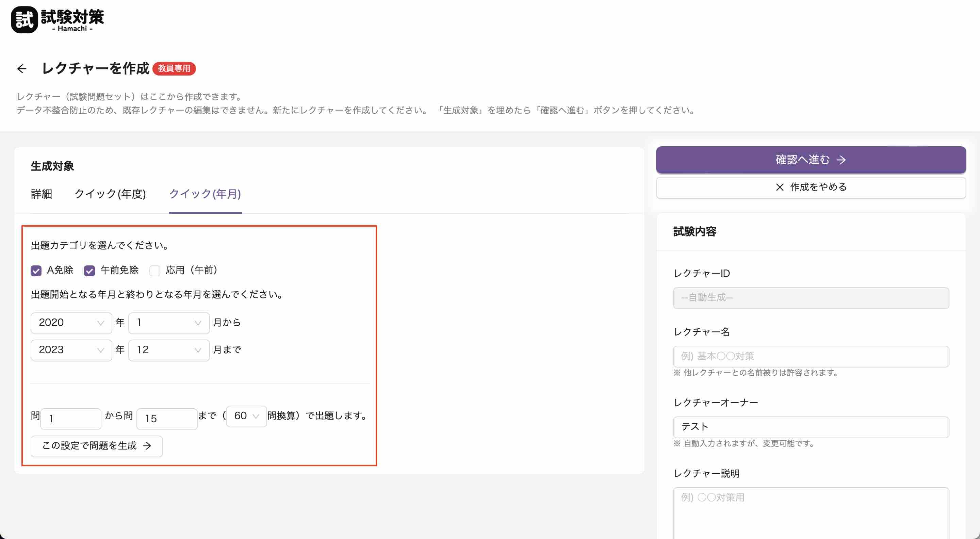Switch to the 詳細 tab
980x539 pixels.
[42, 194]
